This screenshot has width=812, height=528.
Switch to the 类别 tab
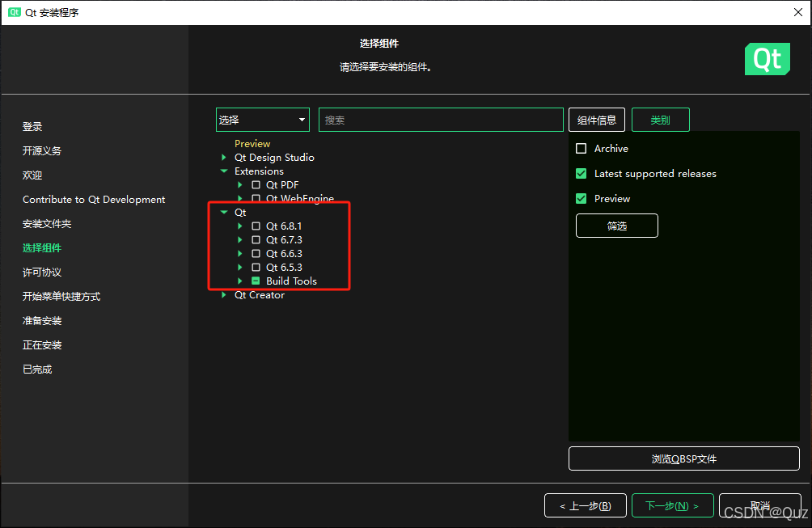click(660, 120)
